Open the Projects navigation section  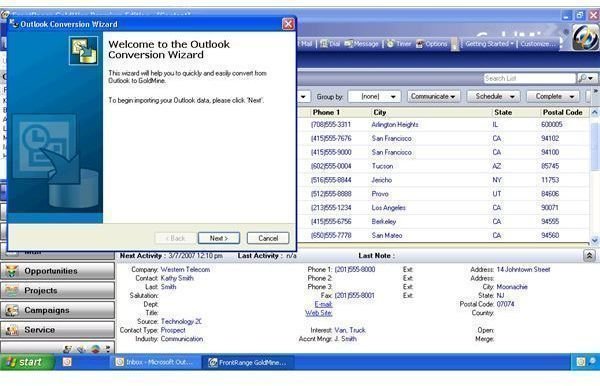pos(57,291)
